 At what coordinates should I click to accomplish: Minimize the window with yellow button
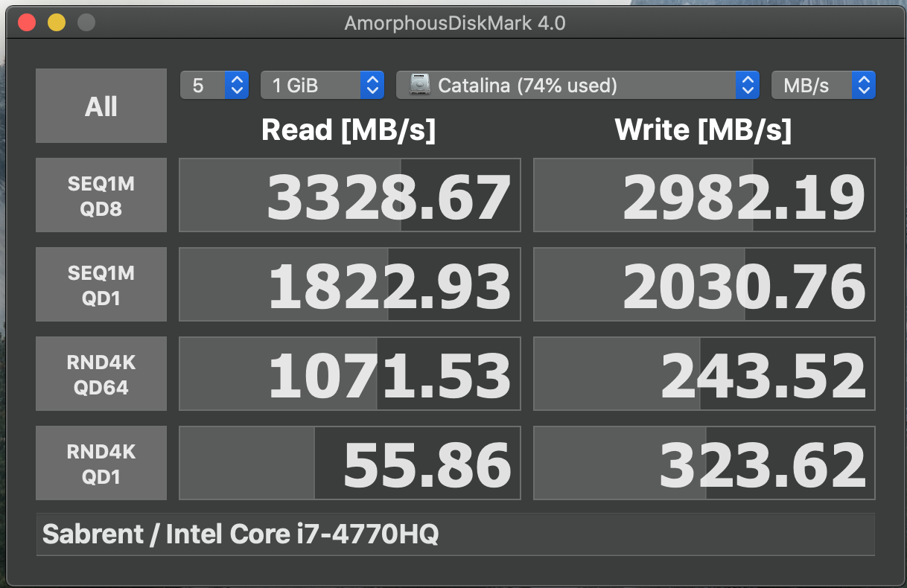[57, 23]
